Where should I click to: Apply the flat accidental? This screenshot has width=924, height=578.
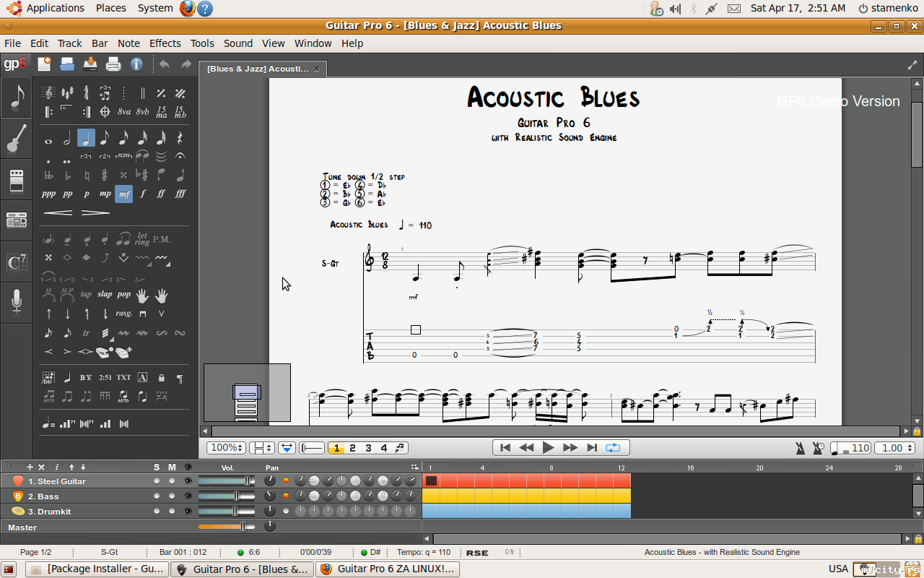click(67, 175)
